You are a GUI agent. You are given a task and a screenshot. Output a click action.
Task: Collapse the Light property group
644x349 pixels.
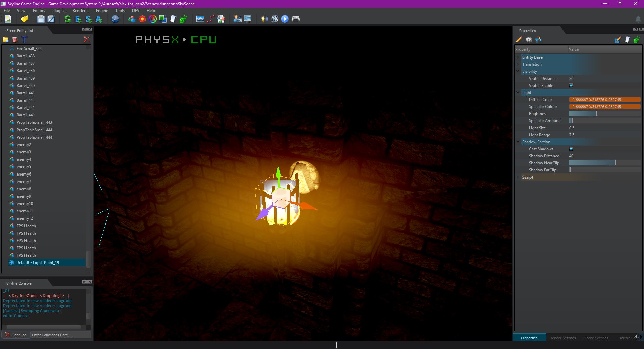coord(518,93)
